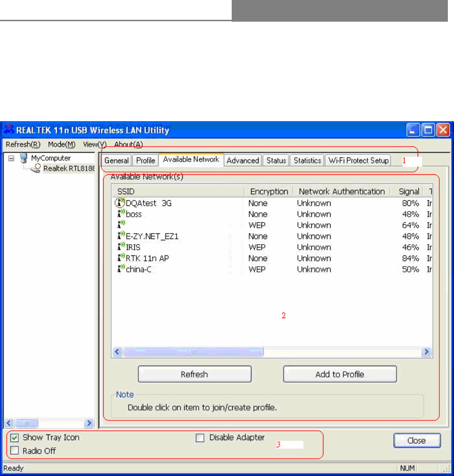Click the antenna icon beside china-C

(x=121, y=269)
